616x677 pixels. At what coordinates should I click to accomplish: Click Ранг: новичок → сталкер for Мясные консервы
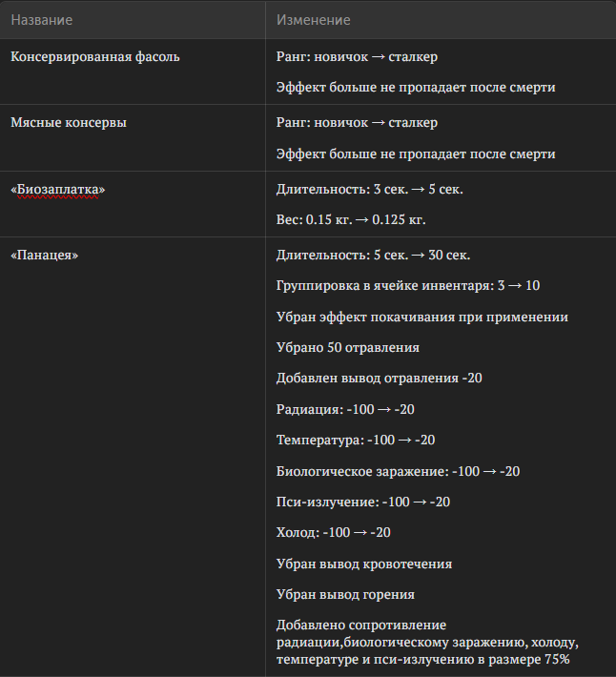[357, 123]
